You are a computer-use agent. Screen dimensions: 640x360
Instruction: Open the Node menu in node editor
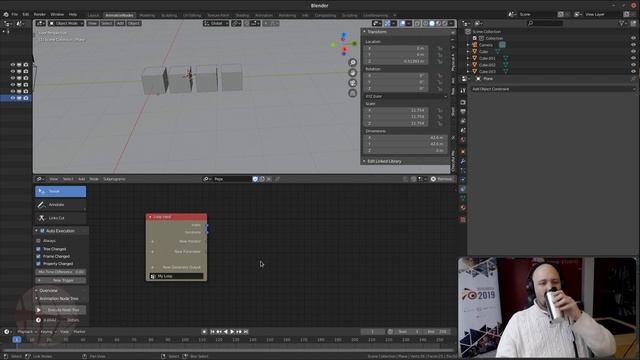tap(94, 179)
